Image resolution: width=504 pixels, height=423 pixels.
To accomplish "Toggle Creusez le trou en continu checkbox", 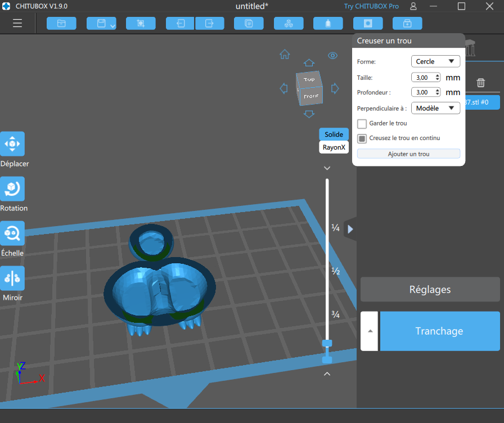I will pos(362,138).
